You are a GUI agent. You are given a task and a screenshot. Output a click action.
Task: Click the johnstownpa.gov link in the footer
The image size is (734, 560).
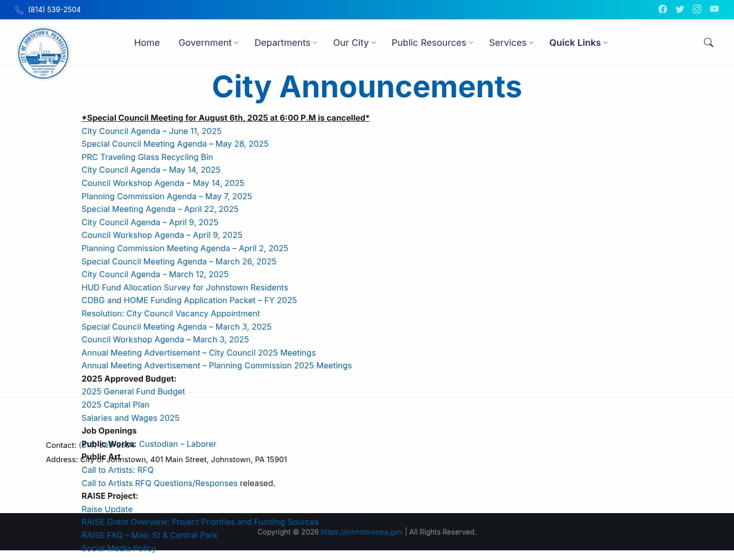361,532
